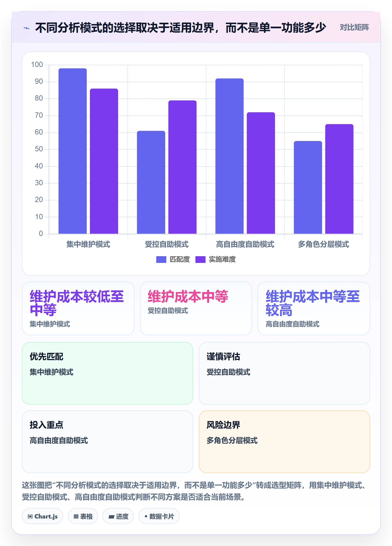Open the 维护成本中等 data card
392x546 pixels.
tap(196, 308)
